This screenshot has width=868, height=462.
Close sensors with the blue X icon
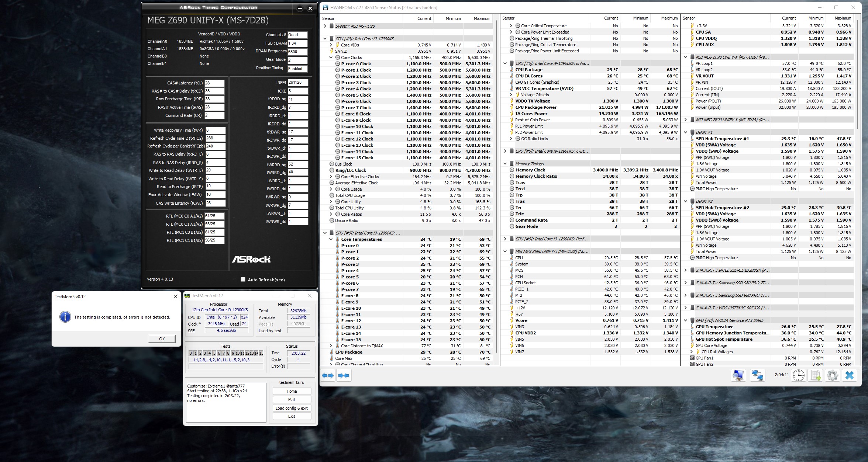point(850,375)
